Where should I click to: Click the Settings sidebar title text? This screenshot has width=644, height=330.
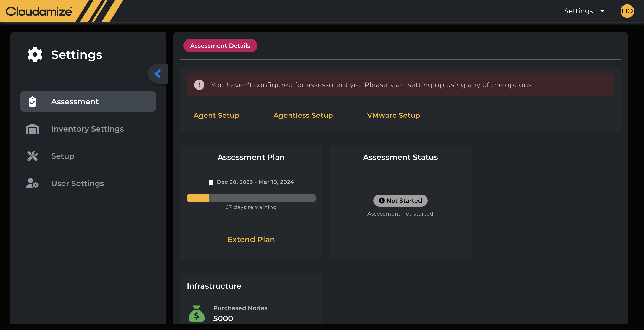pyautogui.click(x=77, y=55)
